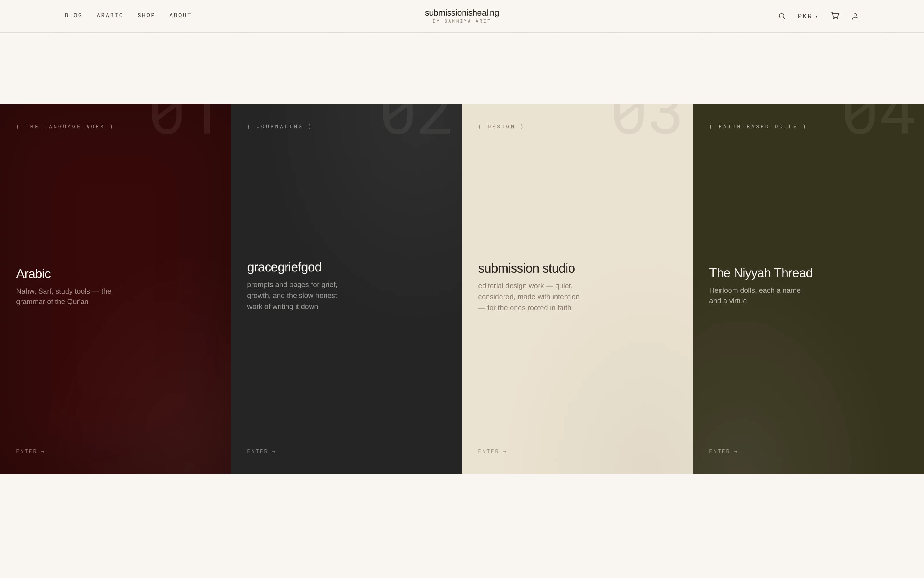Click the BY SANNIYA ARIF tagline
This screenshot has width=924, height=578.
[x=462, y=21]
